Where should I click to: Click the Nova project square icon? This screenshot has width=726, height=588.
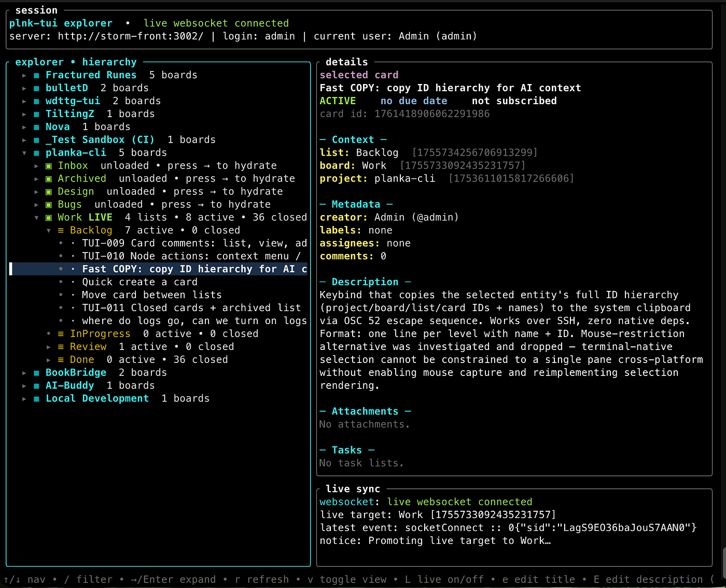(x=36, y=127)
